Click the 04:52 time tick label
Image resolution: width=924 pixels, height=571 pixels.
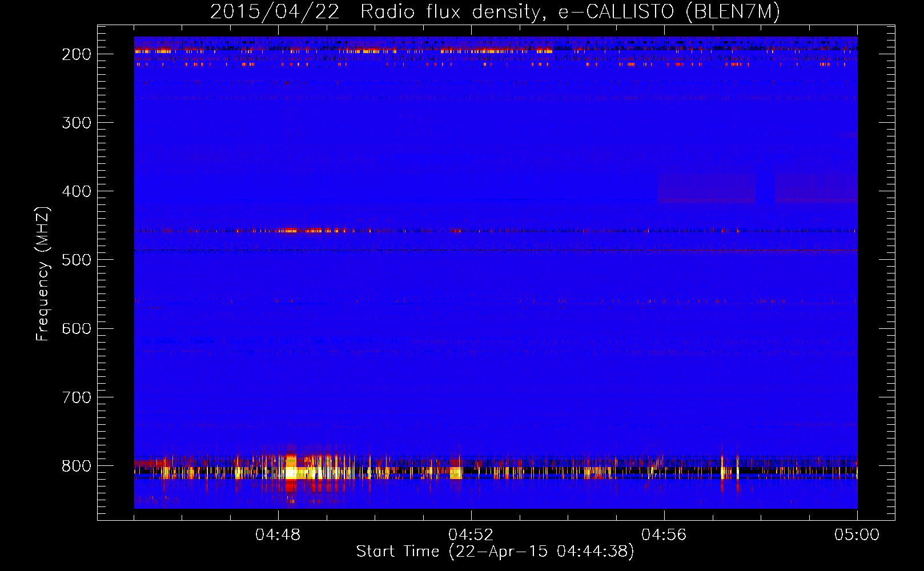(x=471, y=534)
